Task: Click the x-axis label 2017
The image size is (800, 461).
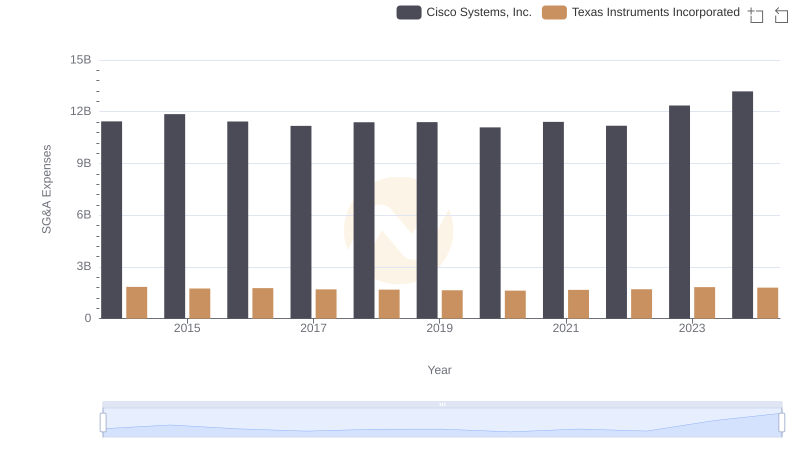Action: point(313,328)
